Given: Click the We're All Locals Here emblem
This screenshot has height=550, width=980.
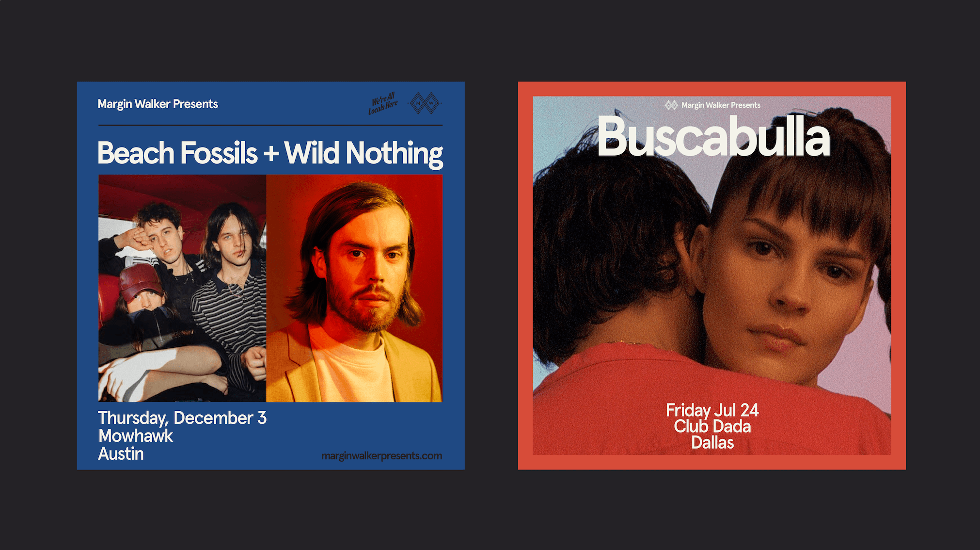Looking at the screenshot, I should click(x=383, y=103).
